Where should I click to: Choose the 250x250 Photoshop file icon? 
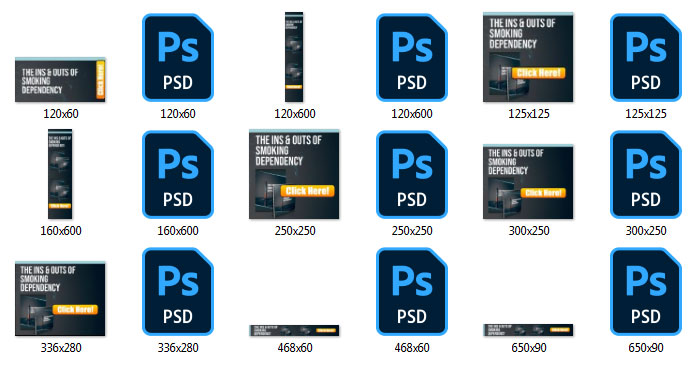(x=412, y=175)
